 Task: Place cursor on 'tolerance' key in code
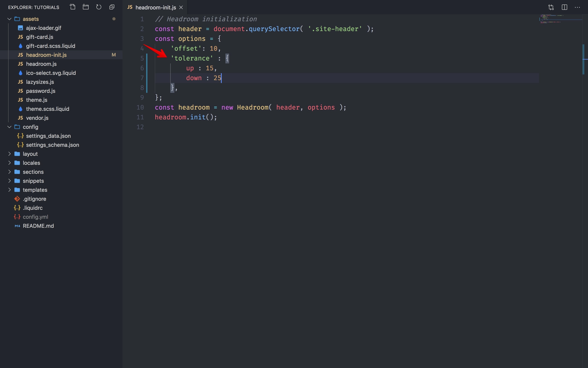[x=192, y=58]
